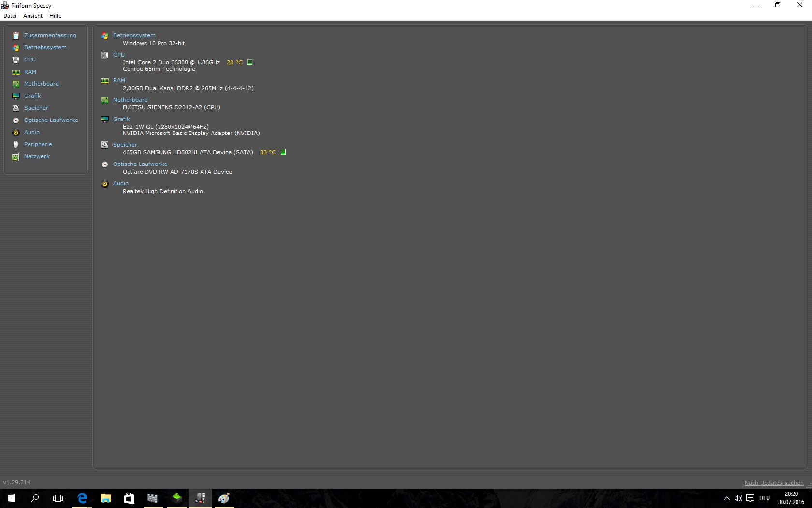Open Microsoft Edge from the taskbar

click(x=82, y=498)
